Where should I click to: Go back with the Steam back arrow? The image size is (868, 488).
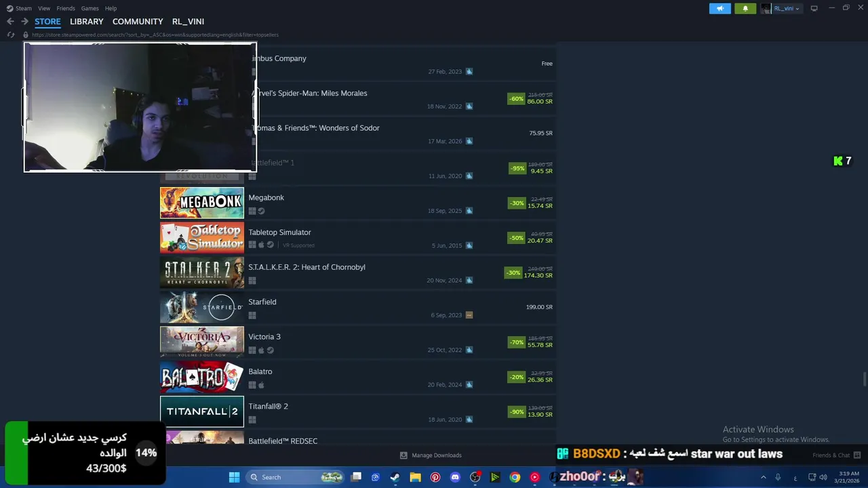(x=10, y=22)
